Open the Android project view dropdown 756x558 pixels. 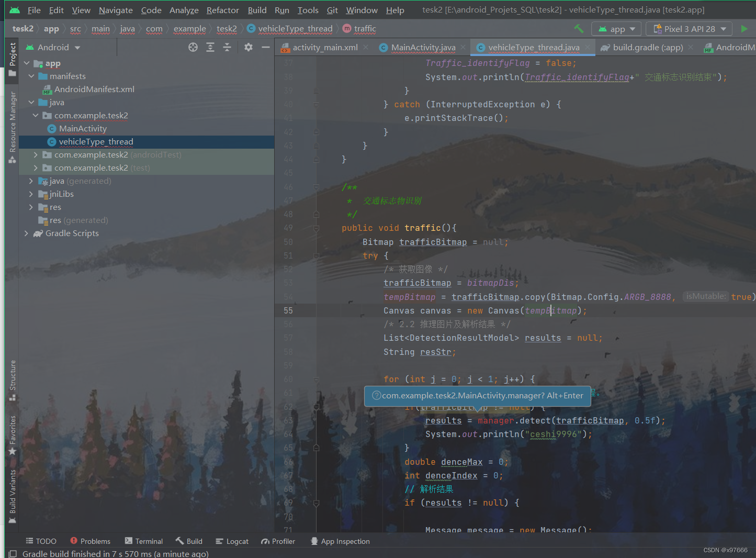point(53,47)
